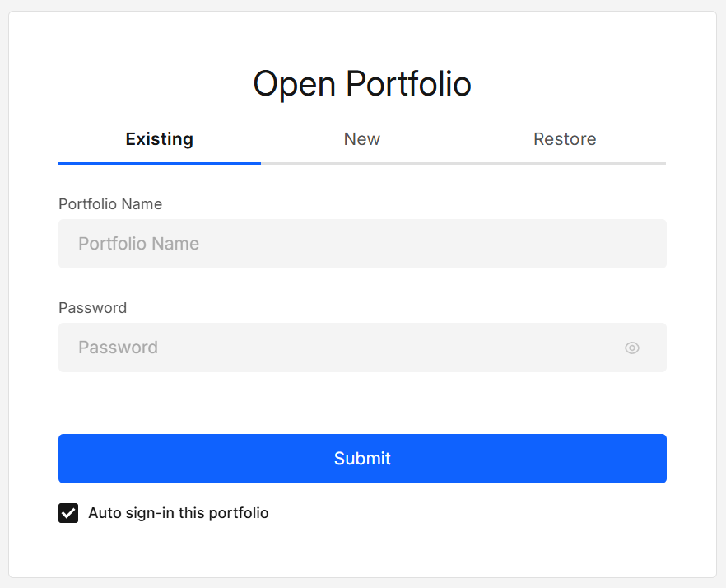
Task: Go to the New portfolio tab
Action: coord(361,139)
